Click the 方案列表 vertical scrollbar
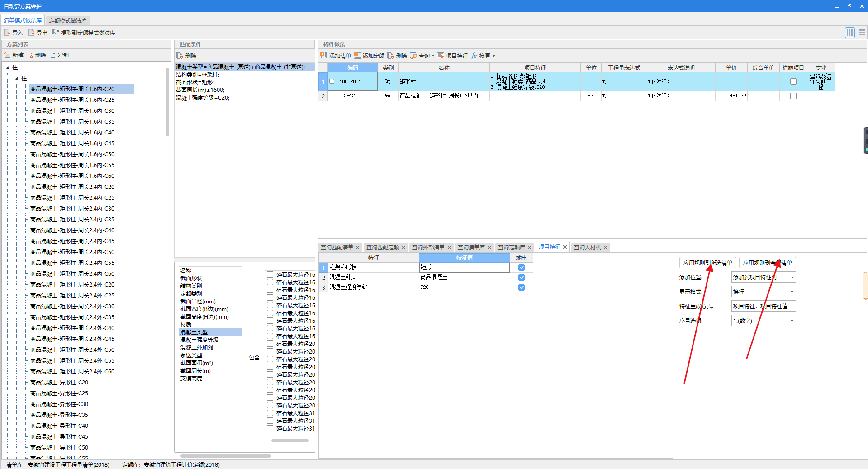 [x=167, y=102]
